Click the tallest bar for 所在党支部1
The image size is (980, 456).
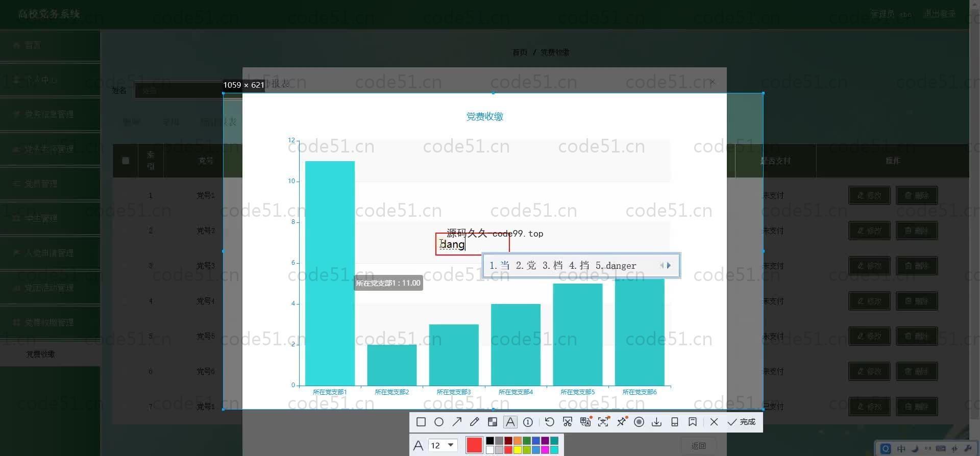coord(330,273)
